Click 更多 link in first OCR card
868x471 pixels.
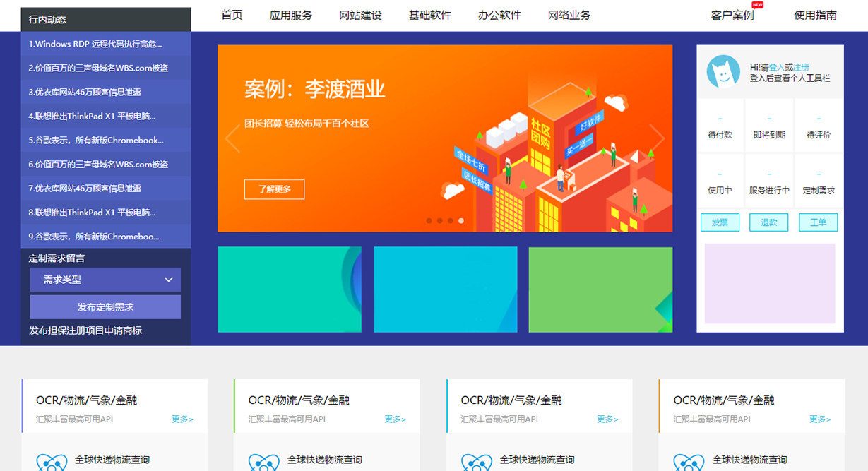(x=182, y=419)
